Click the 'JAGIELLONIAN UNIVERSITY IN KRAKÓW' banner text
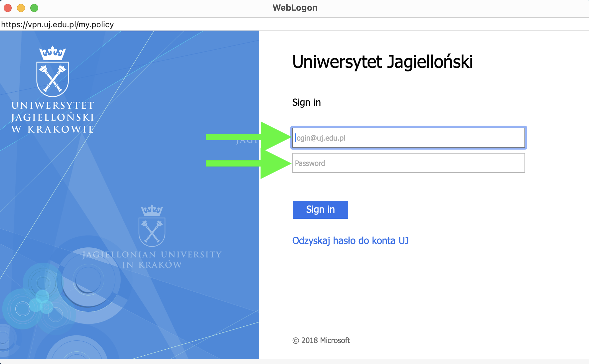Image resolution: width=589 pixels, height=364 pixels. tap(152, 260)
